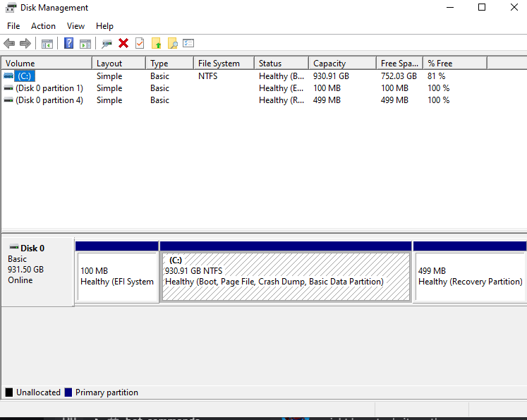Viewport: 527px width, 420px height.
Task: Open the Help menu
Action: 104,26
